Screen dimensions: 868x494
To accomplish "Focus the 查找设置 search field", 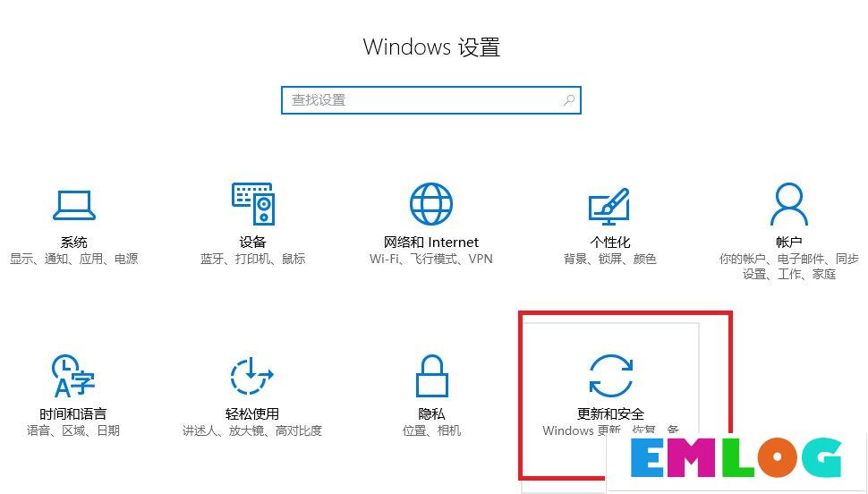I will (431, 100).
